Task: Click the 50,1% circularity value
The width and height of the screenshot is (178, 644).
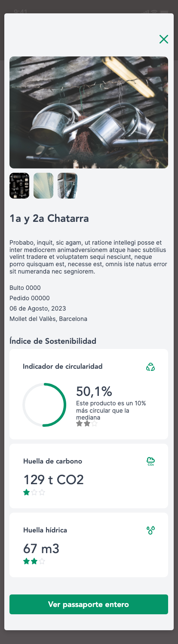Action: tap(94, 391)
